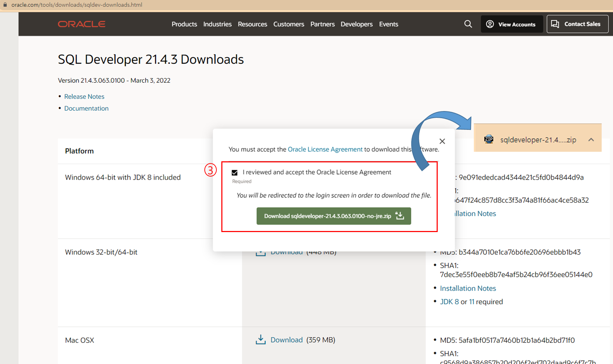
Task: Click the (359 MB) size text
Action: (321, 340)
